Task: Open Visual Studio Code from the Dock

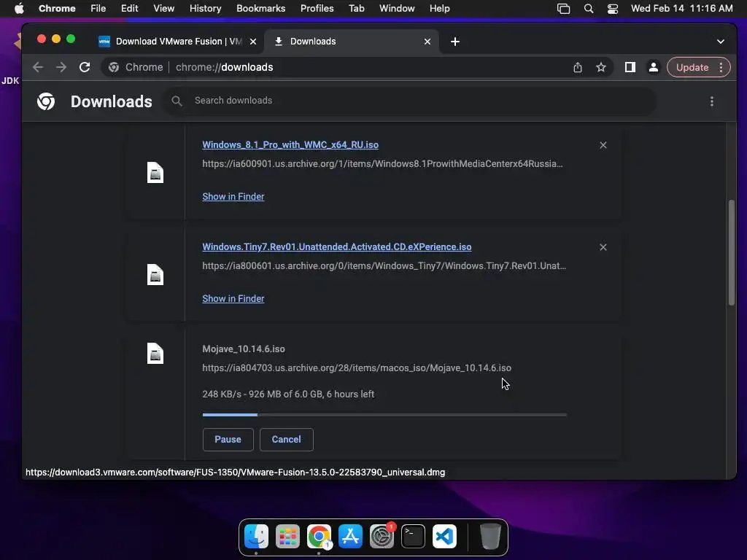Action: click(444, 537)
